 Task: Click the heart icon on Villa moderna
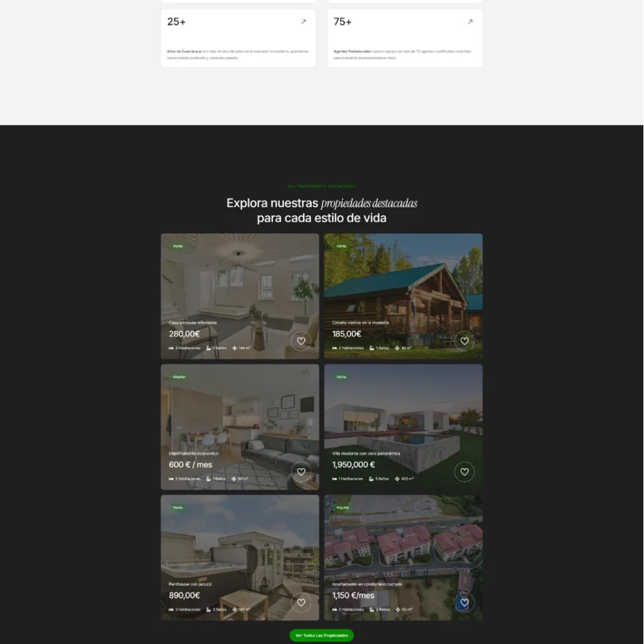click(464, 472)
